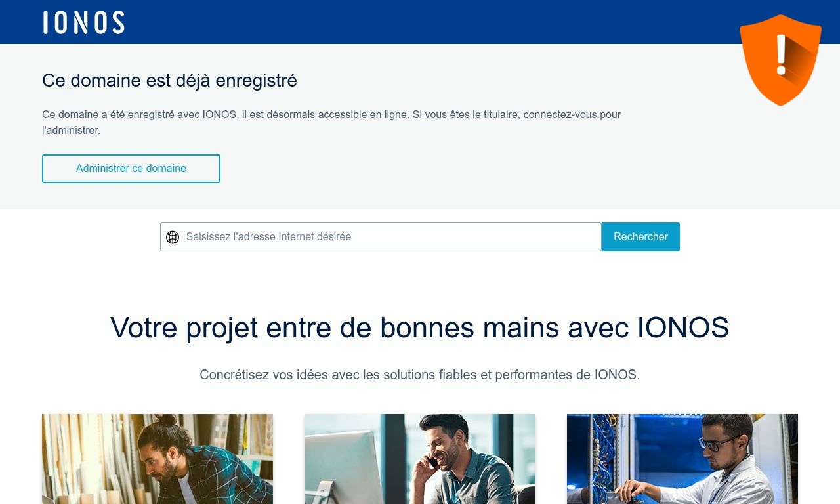Screen dimensions: 840x504
Task: Click the word l'administrer in the notice
Action: 71,131
